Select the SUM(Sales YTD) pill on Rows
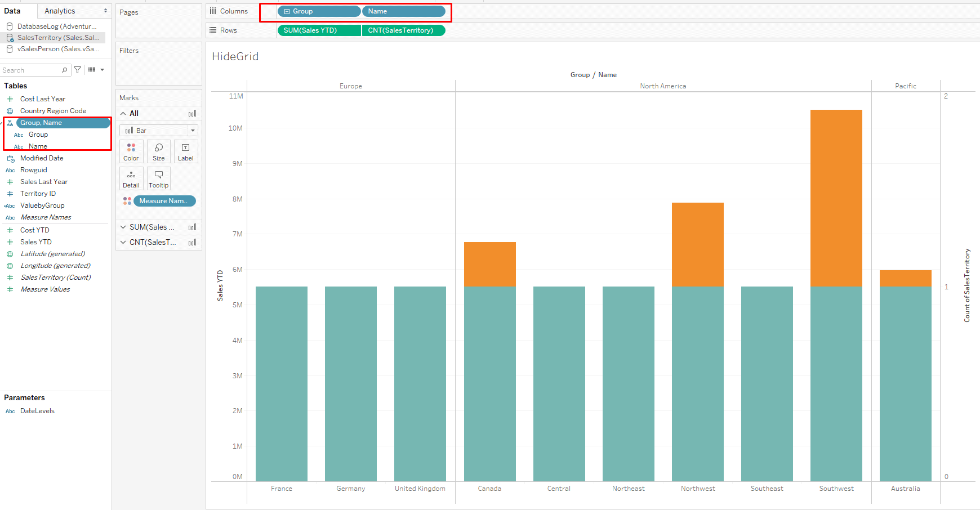980x510 pixels. pyautogui.click(x=318, y=30)
